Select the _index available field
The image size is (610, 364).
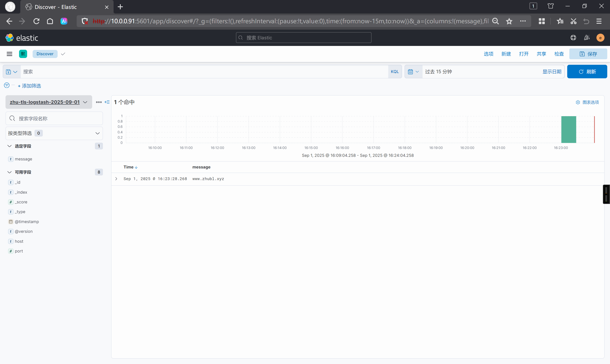(x=21, y=192)
